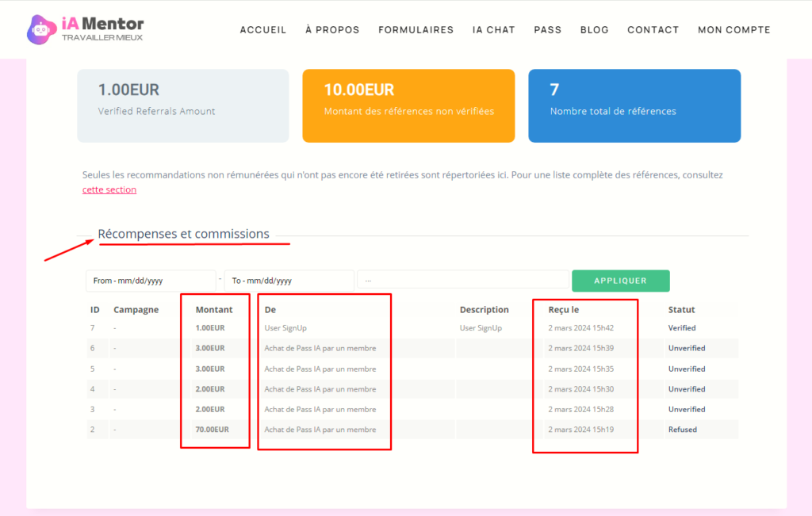This screenshot has height=516, width=812.
Task: Follow the 'cette section' link
Action: point(109,189)
